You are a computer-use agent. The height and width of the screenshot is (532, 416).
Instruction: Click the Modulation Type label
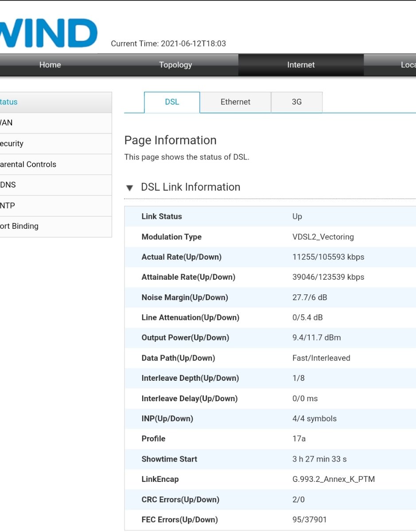pyautogui.click(x=171, y=237)
